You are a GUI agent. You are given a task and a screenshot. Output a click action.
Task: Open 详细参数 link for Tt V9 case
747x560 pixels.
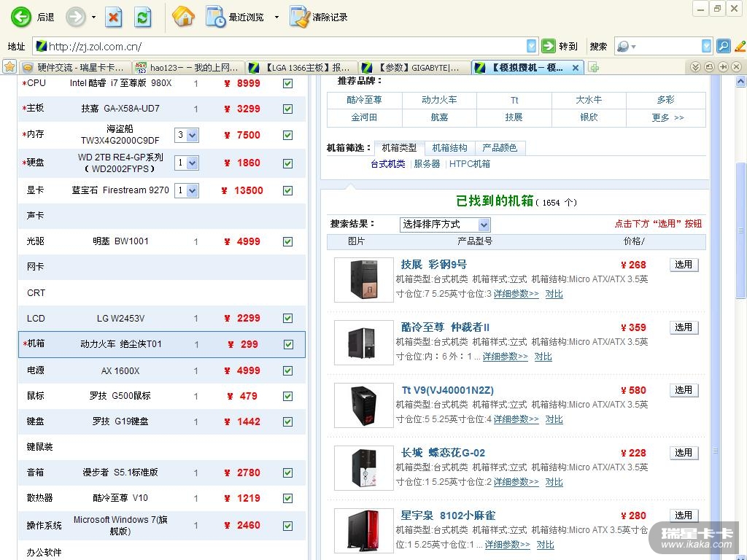click(x=516, y=419)
